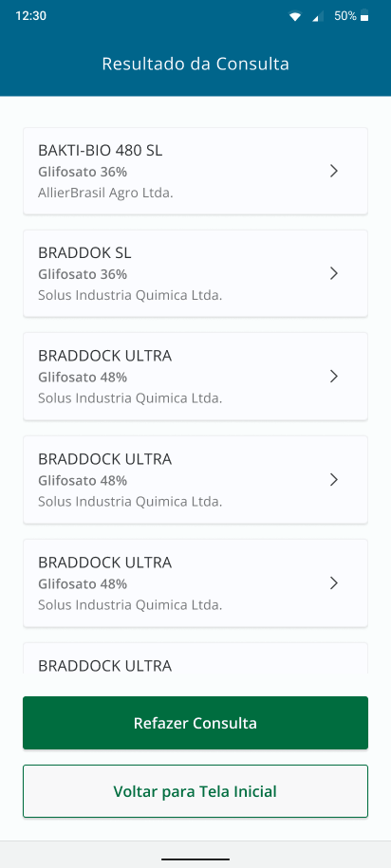Image resolution: width=391 pixels, height=868 pixels.
Task: Tap the 12:30 clock in status bar
Action: pyautogui.click(x=31, y=16)
